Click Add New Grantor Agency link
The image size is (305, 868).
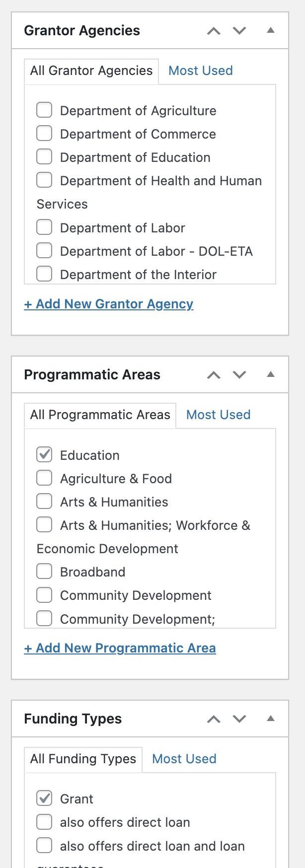click(109, 304)
